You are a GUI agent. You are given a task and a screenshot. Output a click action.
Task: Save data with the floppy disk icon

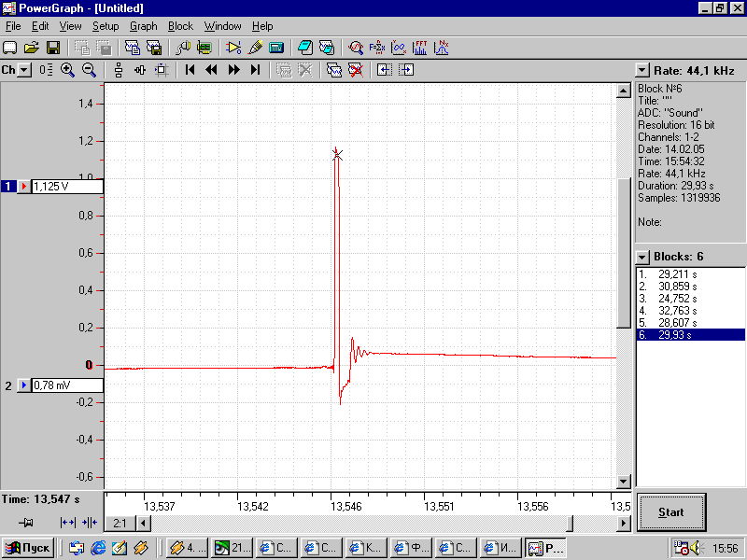point(53,48)
